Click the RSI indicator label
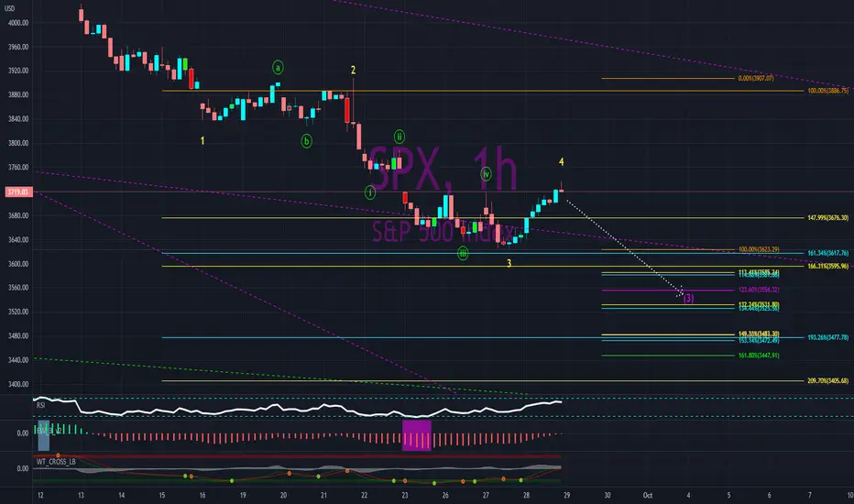This screenshot has width=854, height=504. (41, 405)
